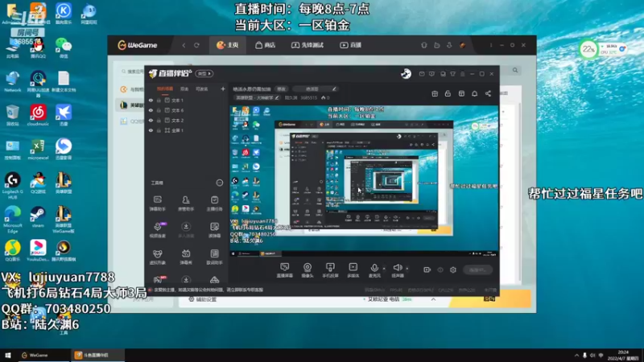Viewport: 644px width, 362px height.
Task: Click WeGame download arrow icon
Action: [449, 45]
